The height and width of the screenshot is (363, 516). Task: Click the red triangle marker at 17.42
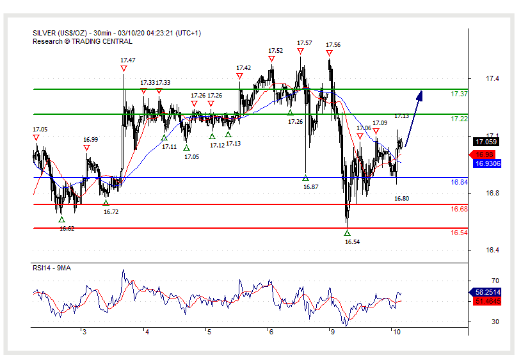(x=239, y=76)
